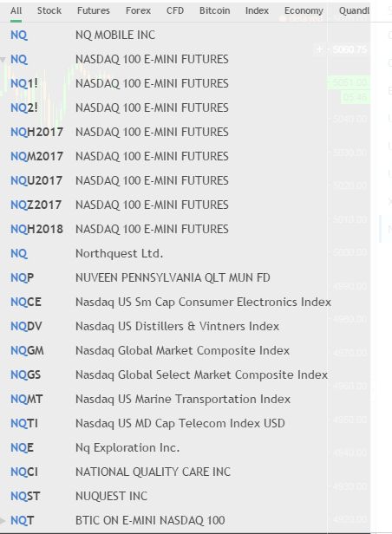Choose NQTI MD Cap Telecom Index
Image resolution: width=392 pixels, height=534 pixels.
[185, 423]
